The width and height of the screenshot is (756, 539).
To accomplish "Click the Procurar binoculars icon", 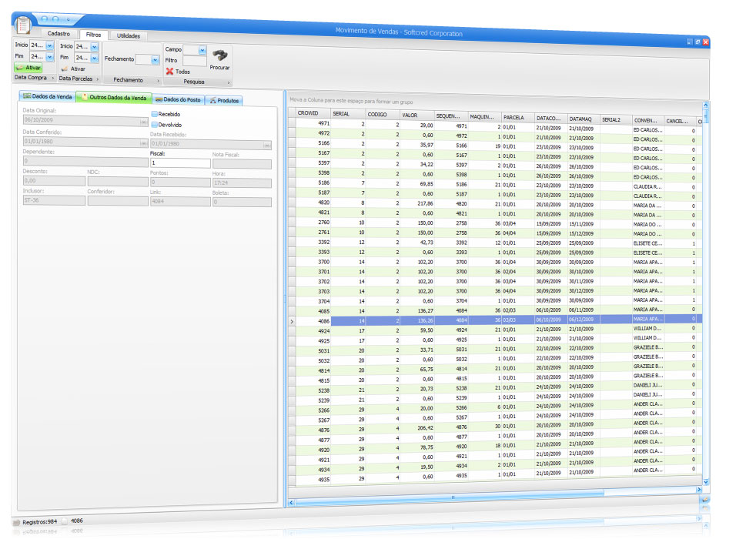I will coord(219,55).
